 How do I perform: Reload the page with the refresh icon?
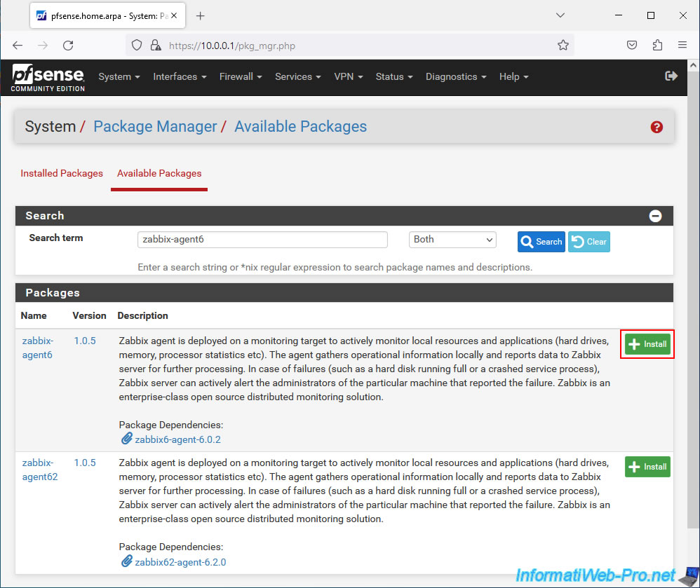click(68, 46)
